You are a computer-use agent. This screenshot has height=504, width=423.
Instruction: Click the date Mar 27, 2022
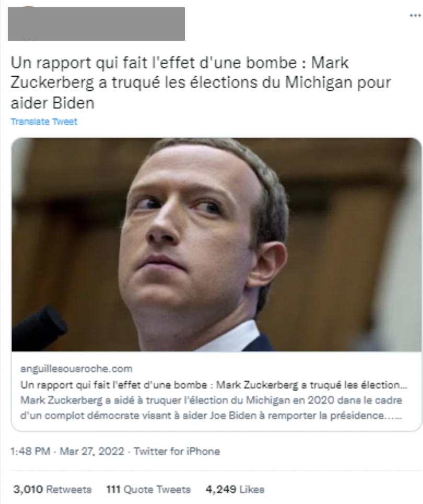click(x=92, y=451)
